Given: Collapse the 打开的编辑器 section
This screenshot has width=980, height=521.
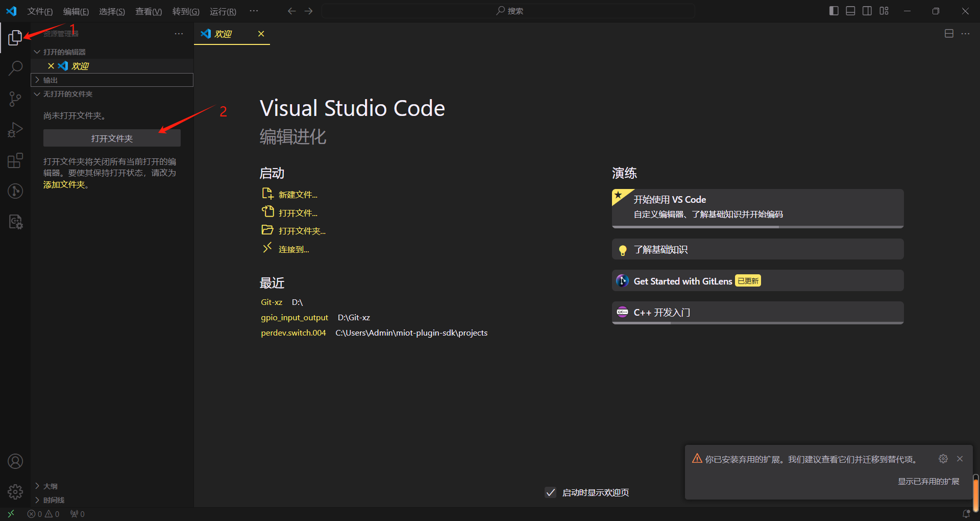Looking at the screenshot, I should click(x=112, y=52).
